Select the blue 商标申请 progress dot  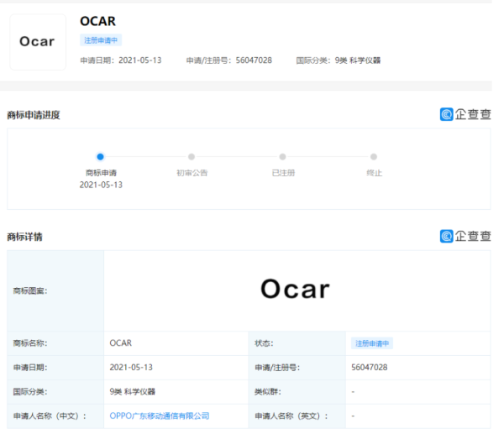pos(100,156)
